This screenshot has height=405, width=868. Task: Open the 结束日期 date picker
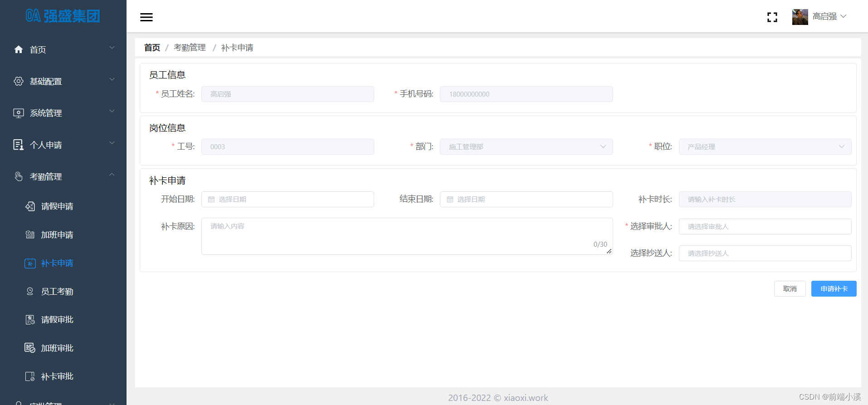click(x=526, y=199)
